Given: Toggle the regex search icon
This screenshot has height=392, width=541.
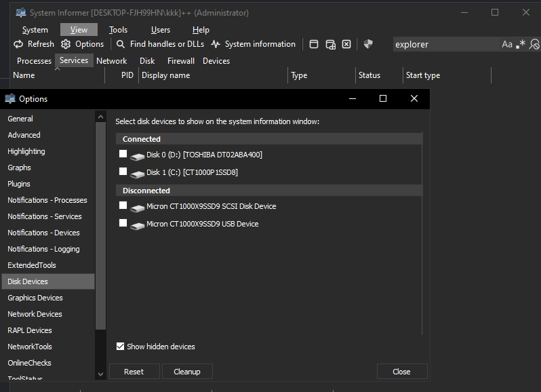Looking at the screenshot, I should [x=521, y=44].
